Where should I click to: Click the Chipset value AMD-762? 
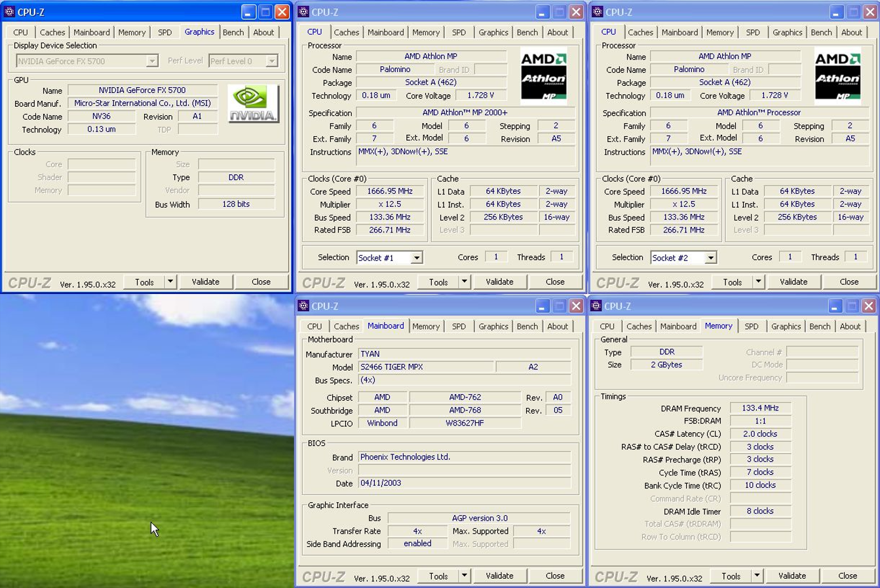coord(465,397)
